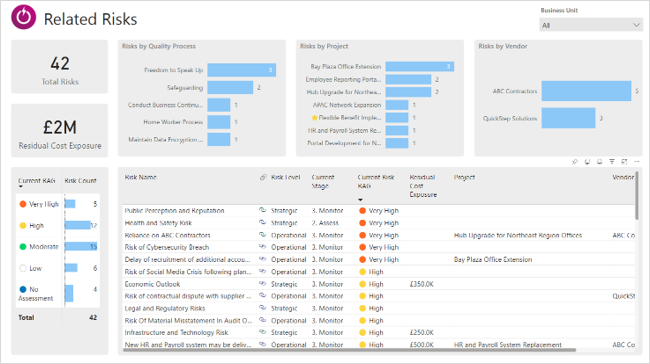Click the £250.0K residual cost value
Image resolution: width=650 pixels, height=364 pixels.
(x=422, y=332)
